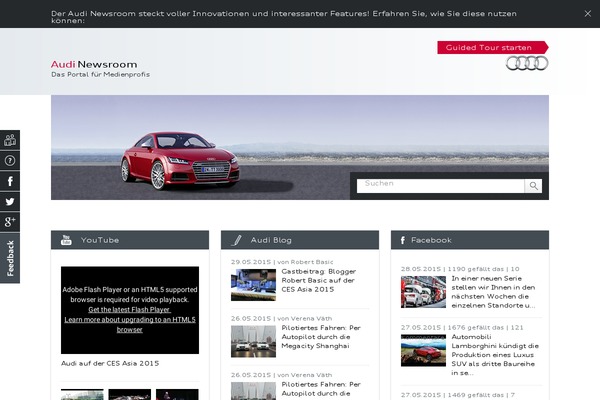Select third YouTube video thumbnail below player
The height and width of the screenshot is (400, 600).
point(177,394)
